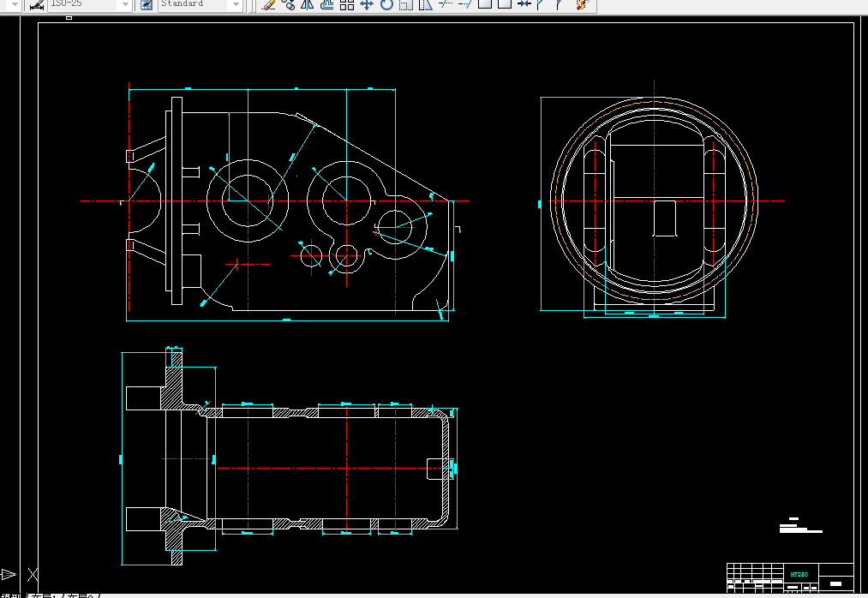Select the Fillet tool
Image resolution: width=868 pixels, height=598 pixels.
[x=560, y=4]
